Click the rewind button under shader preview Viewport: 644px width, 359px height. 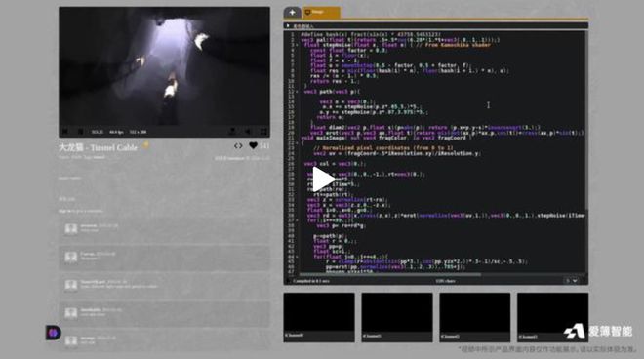click(65, 132)
